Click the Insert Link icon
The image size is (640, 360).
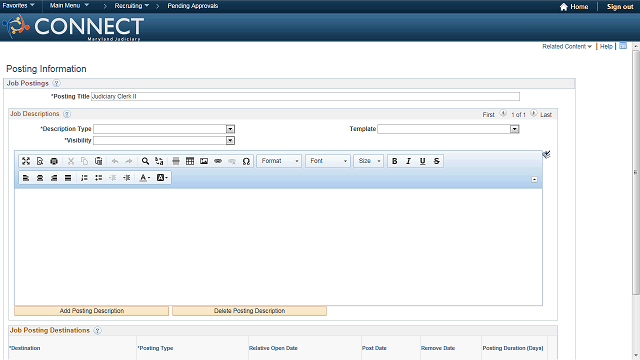(x=218, y=161)
